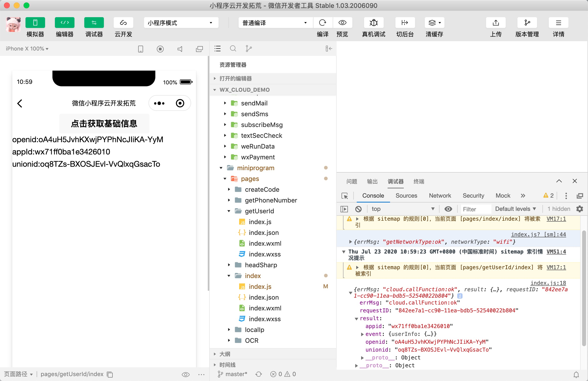Click the inspect element selector icon

pos(344,196)
